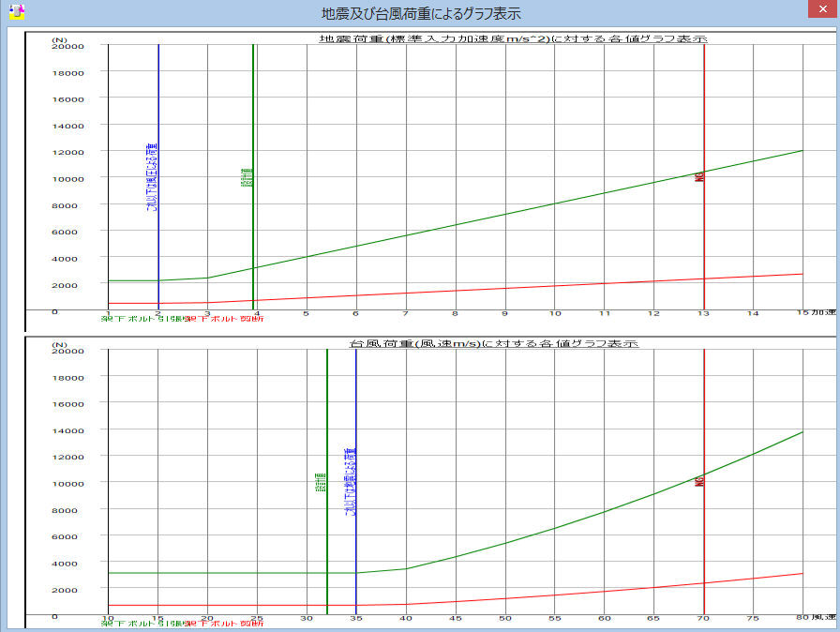This screenshot has height=632, width=840.
Task: Click the earthquake load graph title
Action: [x=513, y=39]
